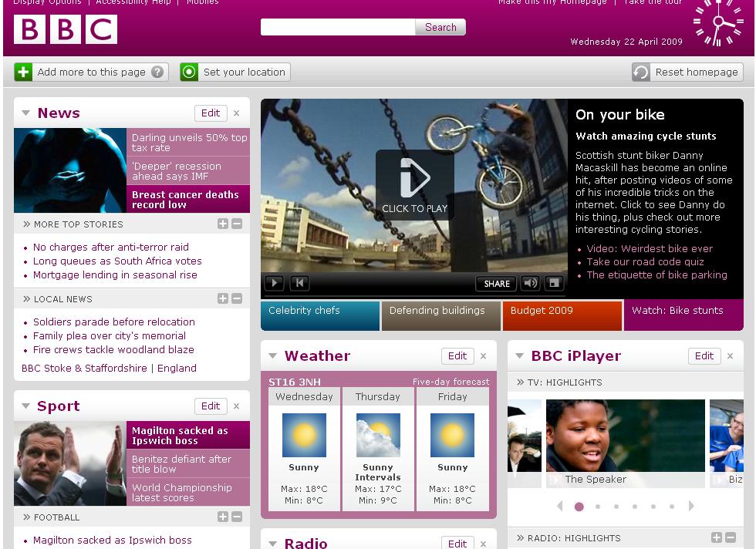This screenshot has width=756, height=549.
Task: Show more Radio Highlights items
Action: (x=717, y=537)
